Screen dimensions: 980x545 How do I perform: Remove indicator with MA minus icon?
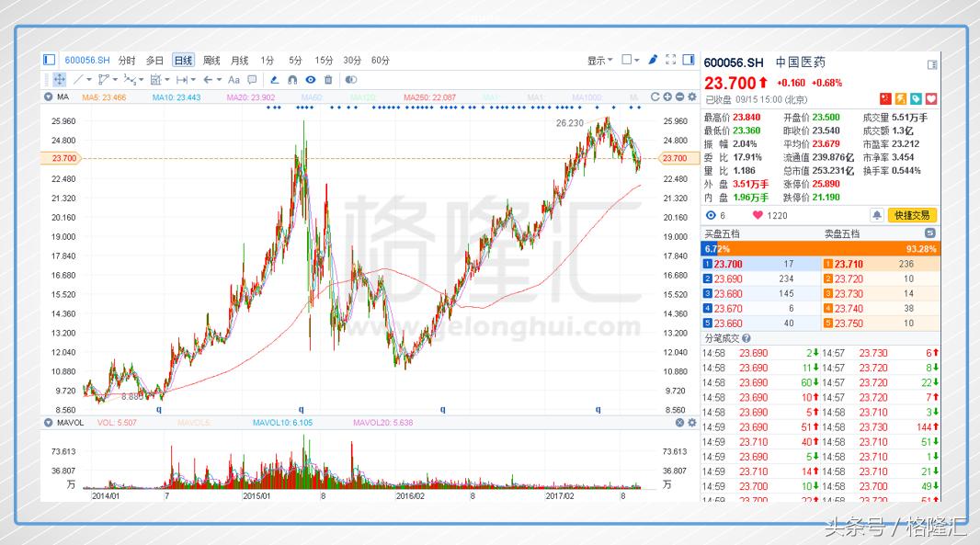[679, 97]
